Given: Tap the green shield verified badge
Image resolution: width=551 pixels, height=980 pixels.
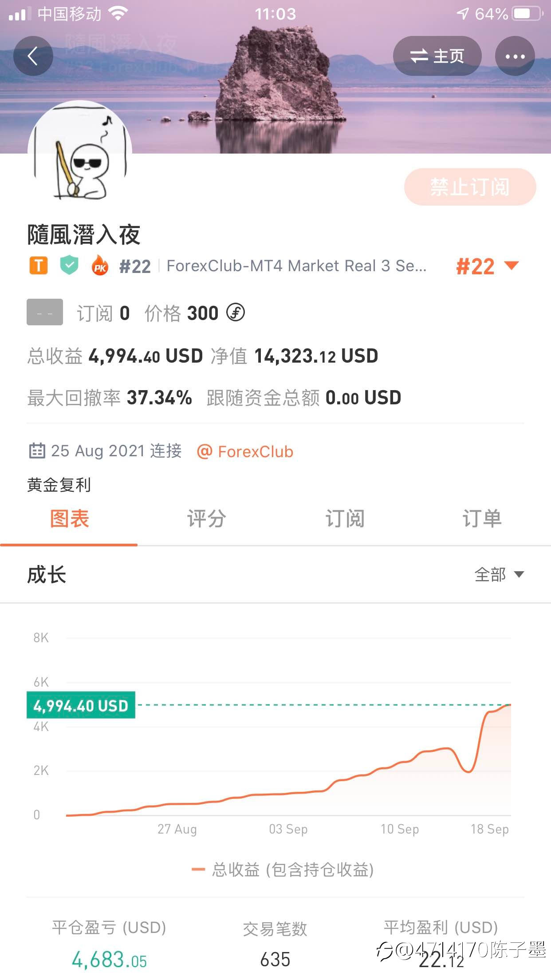Looking at the screenshot, I should tap(69, 265).
